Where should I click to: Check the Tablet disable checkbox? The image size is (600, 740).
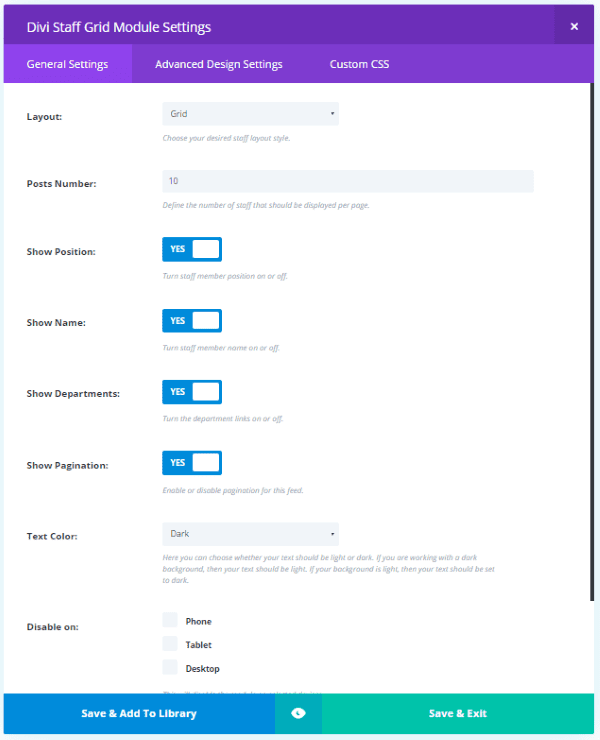[170, 644]
